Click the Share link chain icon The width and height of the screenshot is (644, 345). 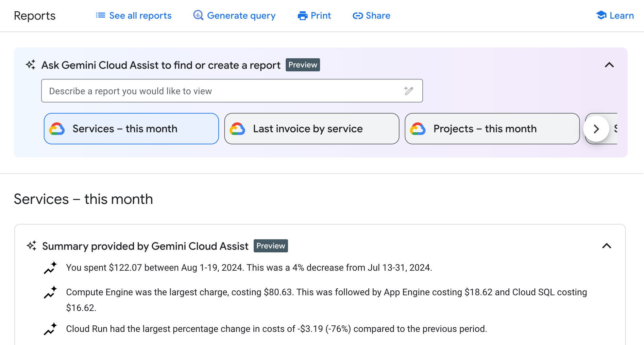click(x=358, y=16)
